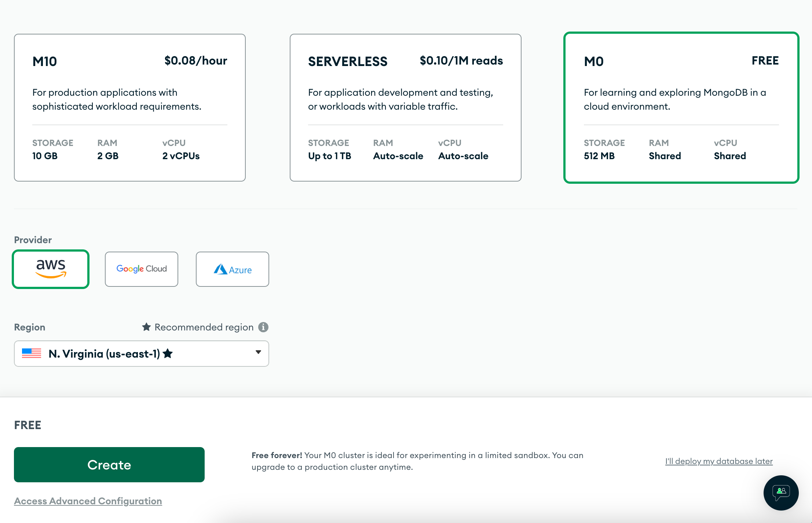Toggle Azure provider radio button

[233, 268]
